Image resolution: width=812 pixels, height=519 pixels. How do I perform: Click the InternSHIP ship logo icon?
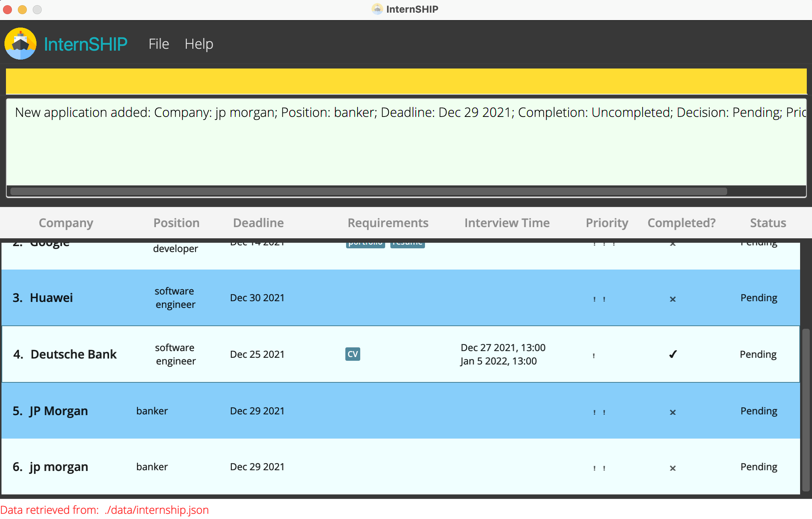pyautogui.click(x=20, y=44)
